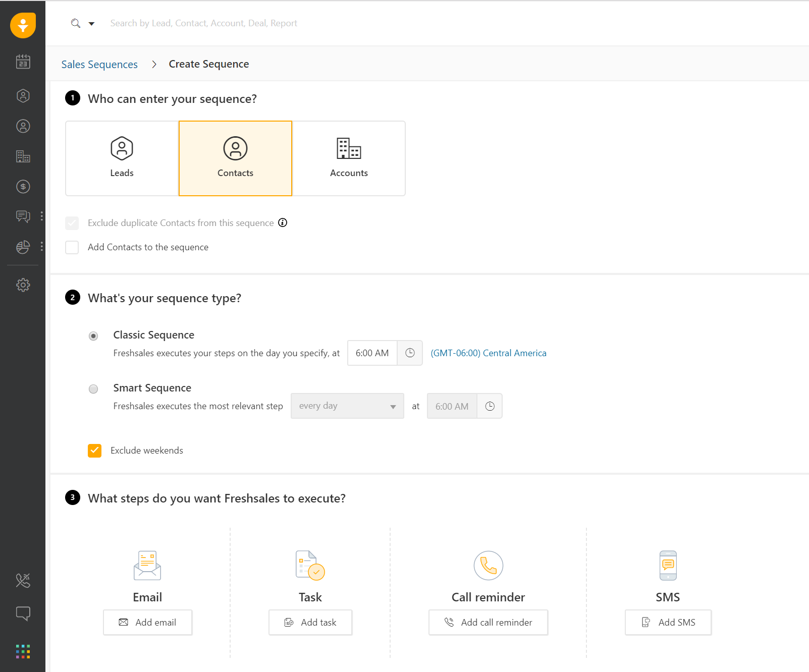Open the Deals dollar icon in sidebar
This screenshot has height=672, width=809.
click(x=23, y=187)
